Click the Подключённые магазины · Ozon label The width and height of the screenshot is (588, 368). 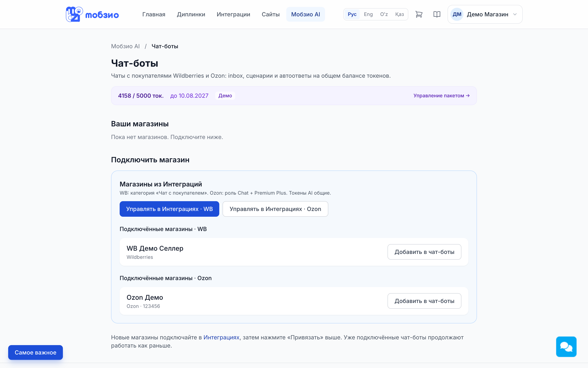point(165,278)
